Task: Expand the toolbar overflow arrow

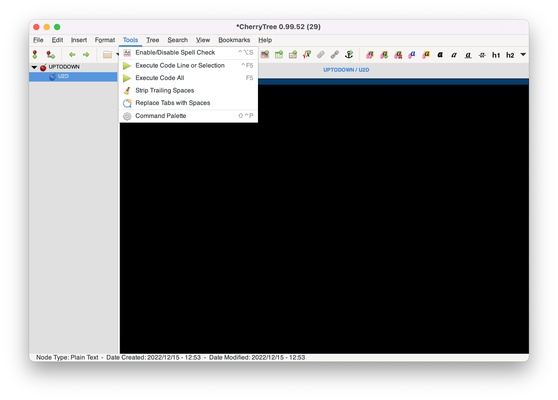Action: pyautogui.click(x=523, y=54)
